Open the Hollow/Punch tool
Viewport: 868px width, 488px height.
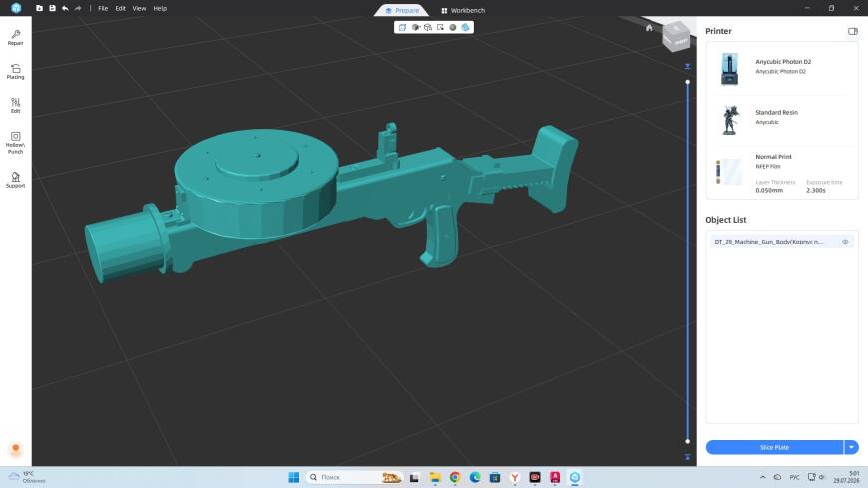16,143
